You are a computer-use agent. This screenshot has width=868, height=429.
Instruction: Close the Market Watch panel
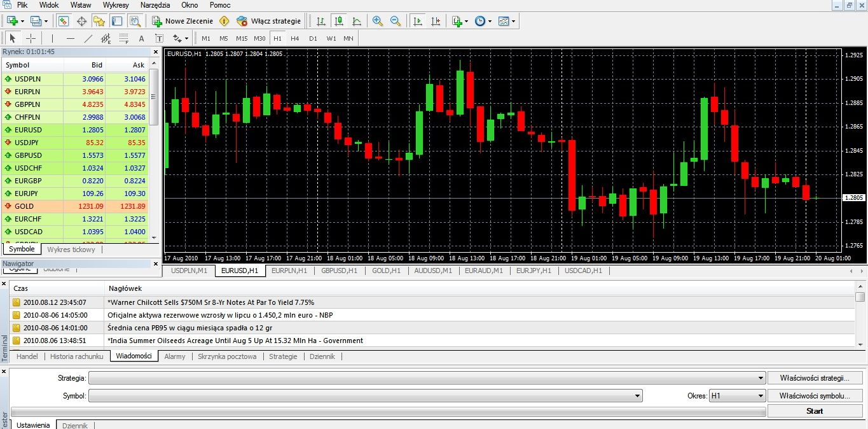[156, 52]
